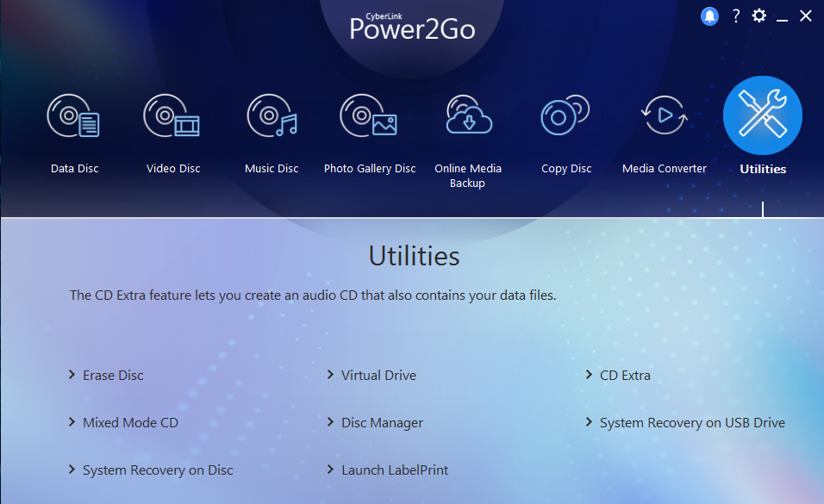Click the chevron beside Virtual Drive
The image size is (824, 504).
330,374
